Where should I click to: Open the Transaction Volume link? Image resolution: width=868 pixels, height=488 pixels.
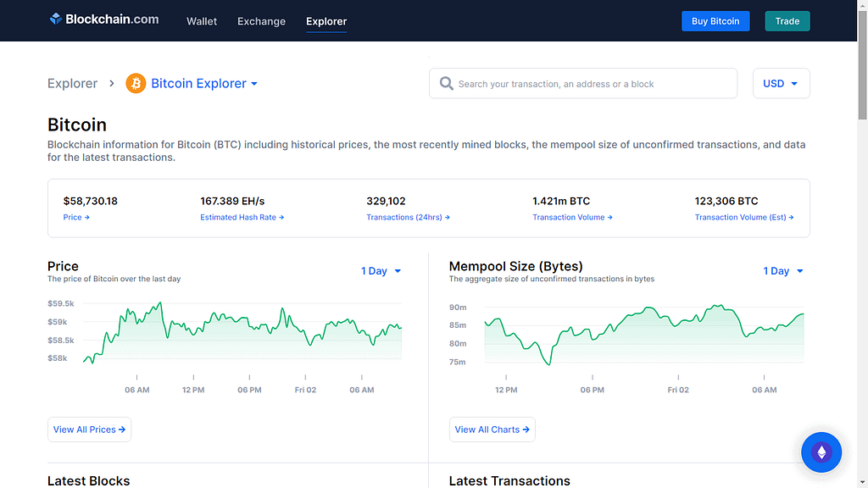pos(572,218)
